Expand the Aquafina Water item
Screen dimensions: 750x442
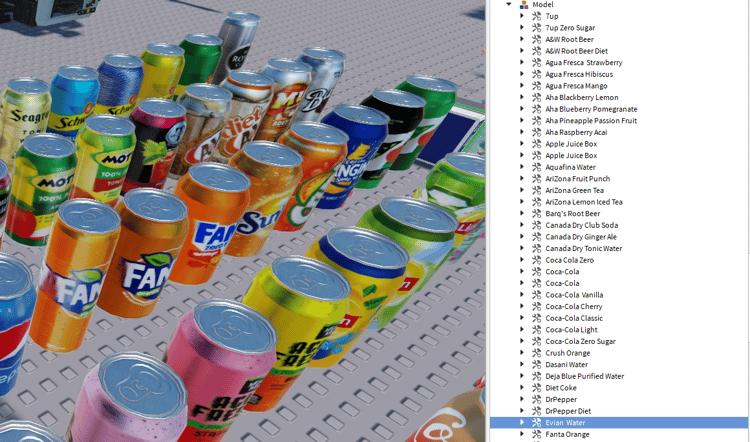click(x=522, y=167)
